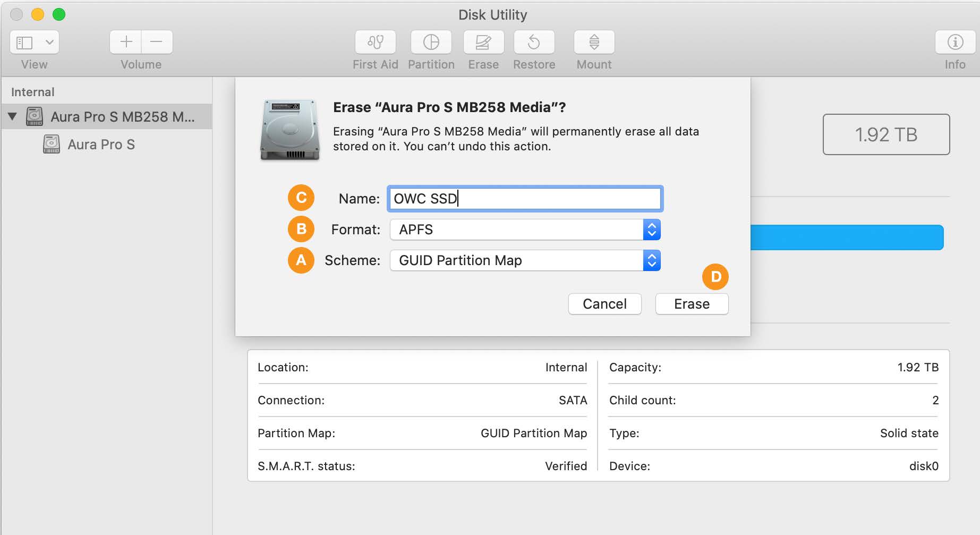Run First Aid on the selected disk
This screenshot has height=535, width=980.
click(375, 43)
